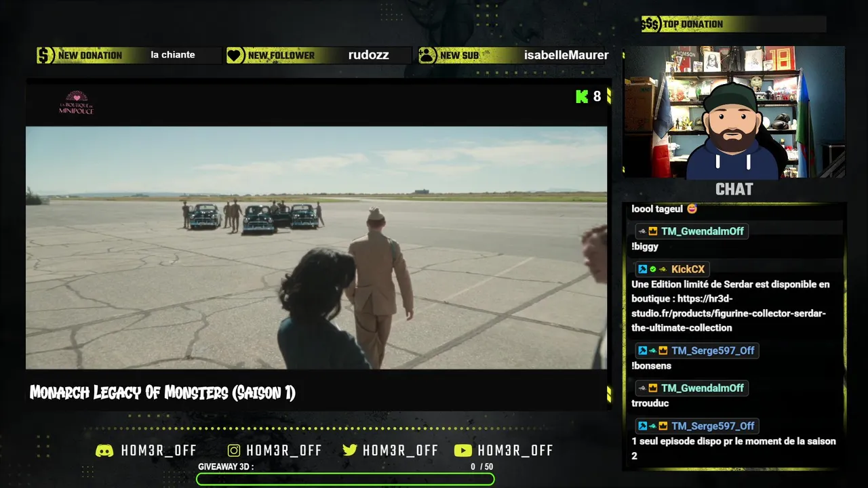Click the New Follower heart icon

pyautogui.click(x=235, y=56)
